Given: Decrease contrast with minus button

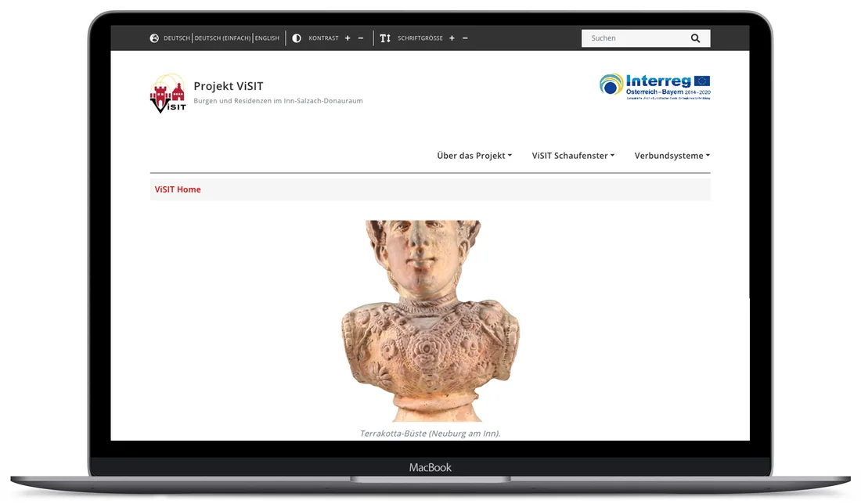Looking at the screenshot, I should [x=361, y=38].
